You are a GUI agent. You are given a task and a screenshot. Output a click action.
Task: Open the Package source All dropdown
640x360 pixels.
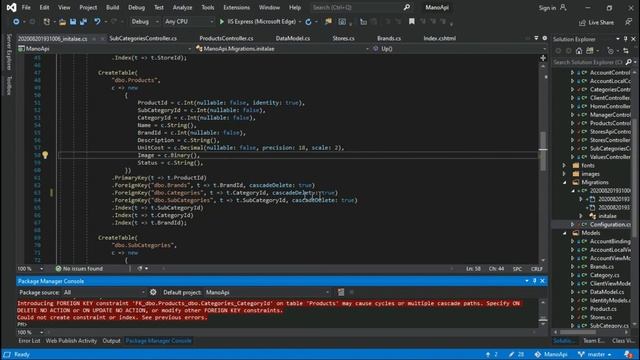(104, 292)
